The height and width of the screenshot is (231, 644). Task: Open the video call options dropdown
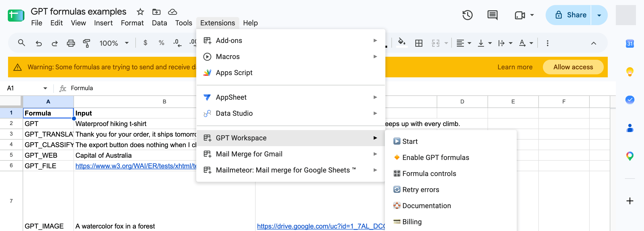click(x=532, y=15)
